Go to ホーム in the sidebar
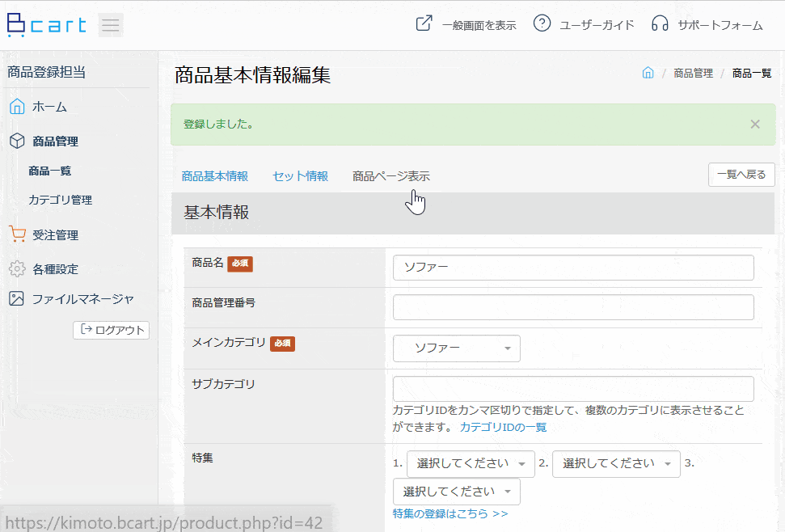 (49, 107)
